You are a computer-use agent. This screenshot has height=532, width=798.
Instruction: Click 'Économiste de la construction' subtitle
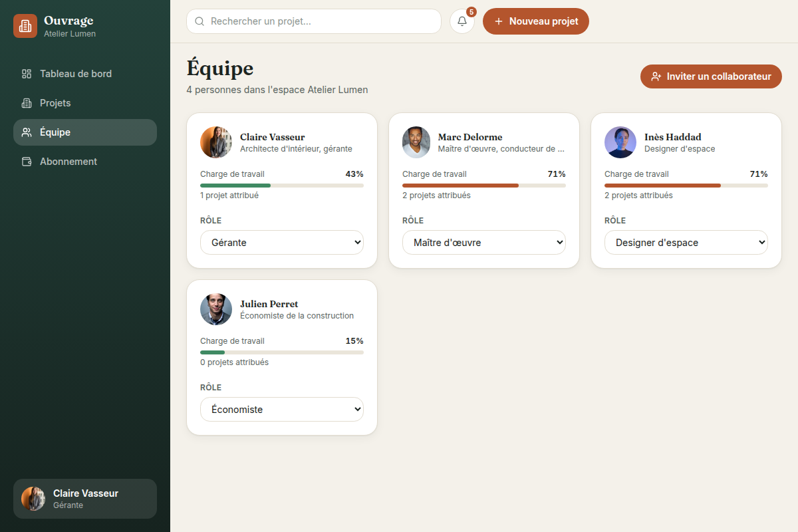(297, 316)
